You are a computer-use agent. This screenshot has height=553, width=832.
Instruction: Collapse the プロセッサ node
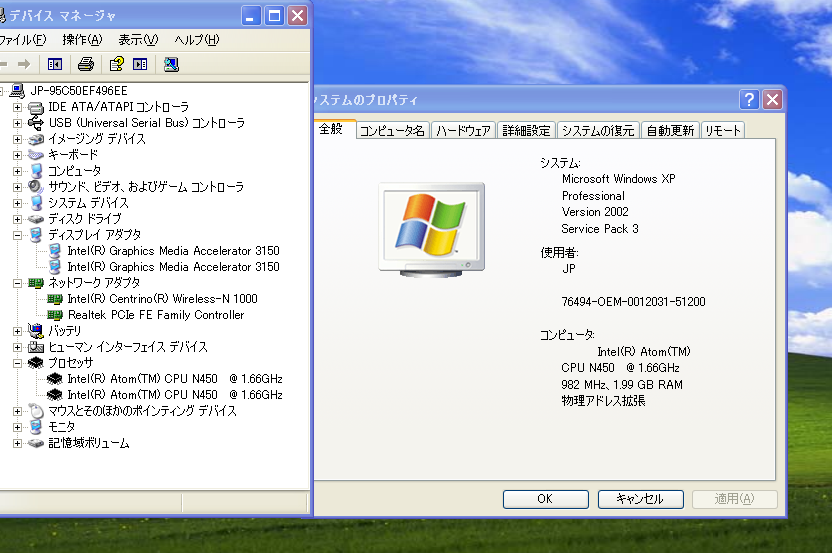point(18,362)
